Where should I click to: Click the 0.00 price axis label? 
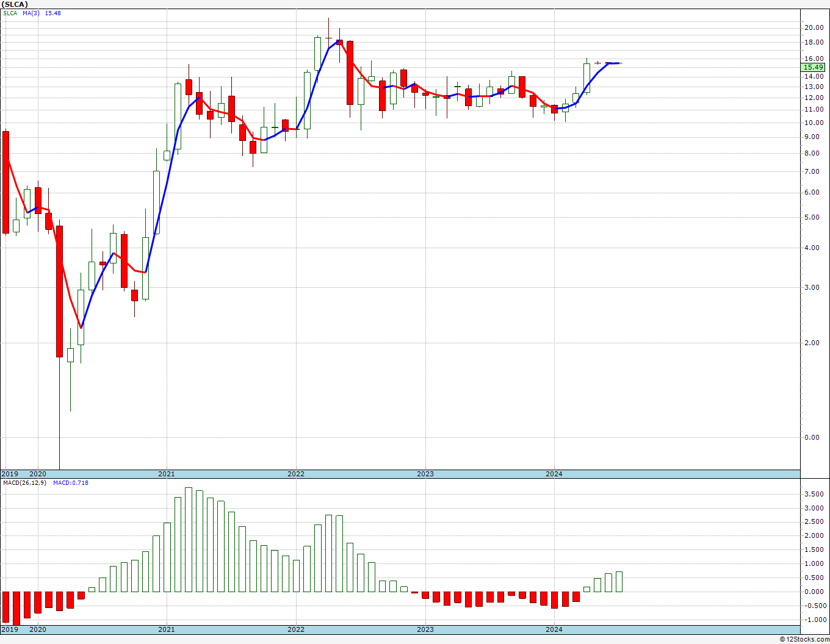(812, 437)
